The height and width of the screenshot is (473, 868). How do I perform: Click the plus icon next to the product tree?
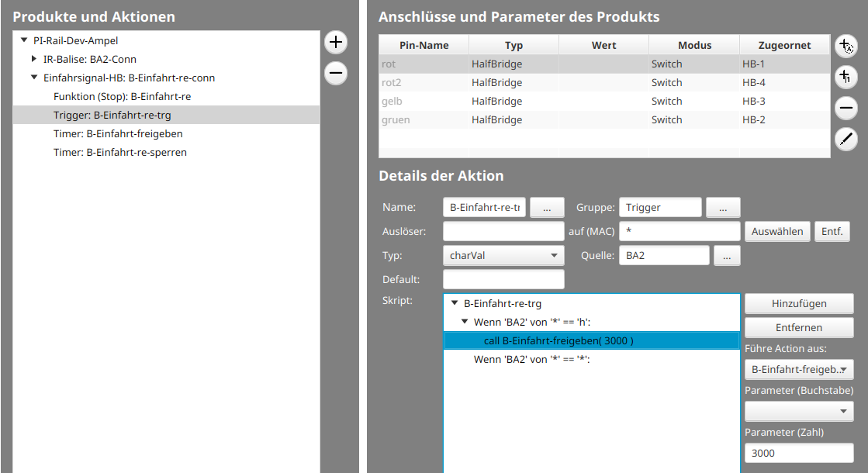[335, 42]
